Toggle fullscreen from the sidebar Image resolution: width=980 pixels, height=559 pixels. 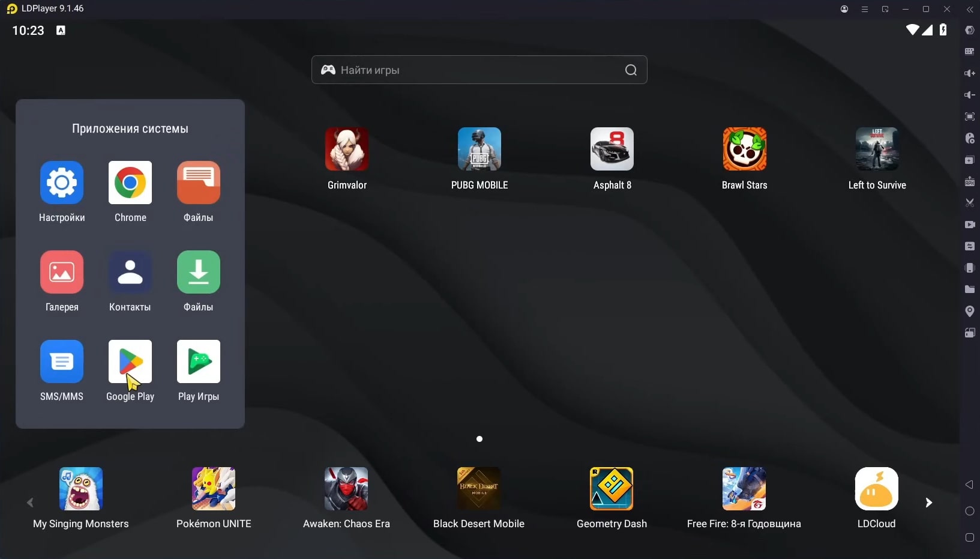[x=969, y=116]
